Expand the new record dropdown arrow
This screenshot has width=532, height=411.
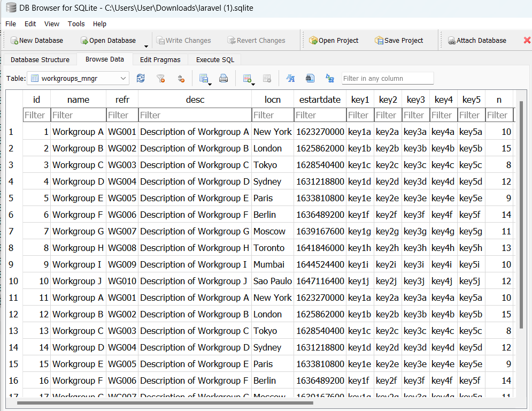pyautogui.click(x=253, y=84)
